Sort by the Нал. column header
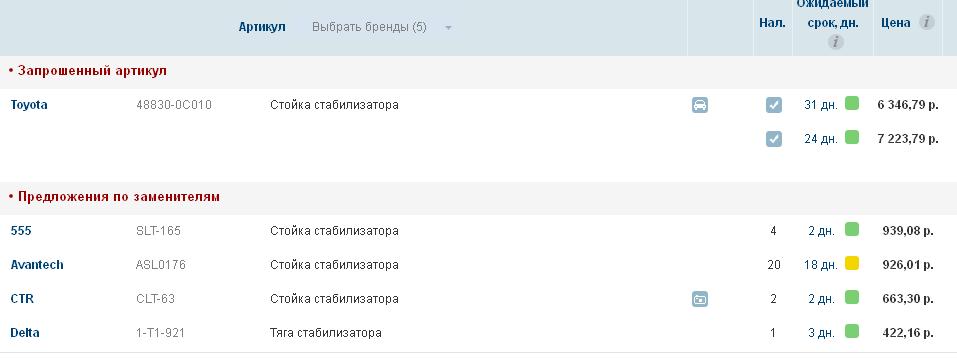957x361 pixels. tap(772, 23)
